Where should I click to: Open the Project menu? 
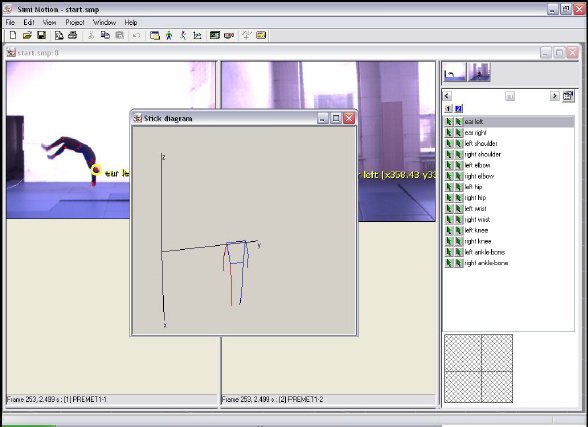(x=75, y=22)
